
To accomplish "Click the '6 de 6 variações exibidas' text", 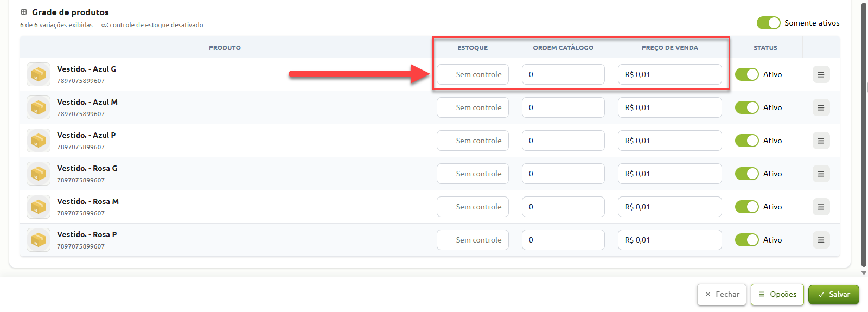I will 56,25.
